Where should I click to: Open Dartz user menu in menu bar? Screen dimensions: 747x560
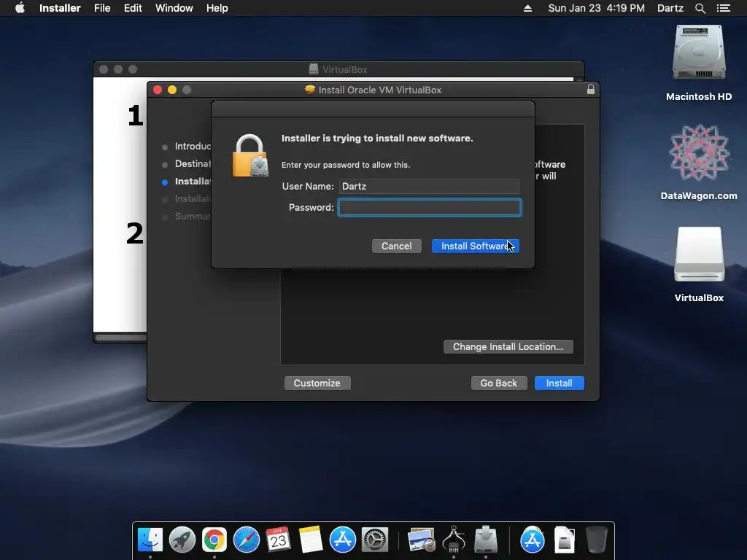click(x=670, y=8)
